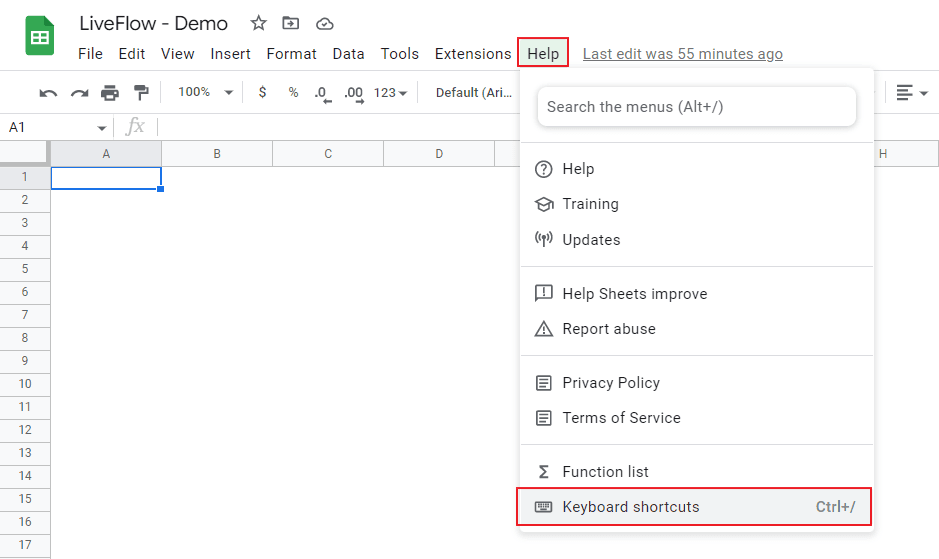Open the Format menu
The image size is (939, 559).
point(292,54)
